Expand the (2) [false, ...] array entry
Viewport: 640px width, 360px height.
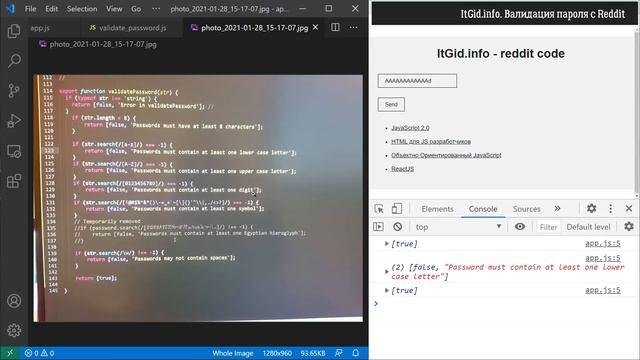tap(387, 271)
